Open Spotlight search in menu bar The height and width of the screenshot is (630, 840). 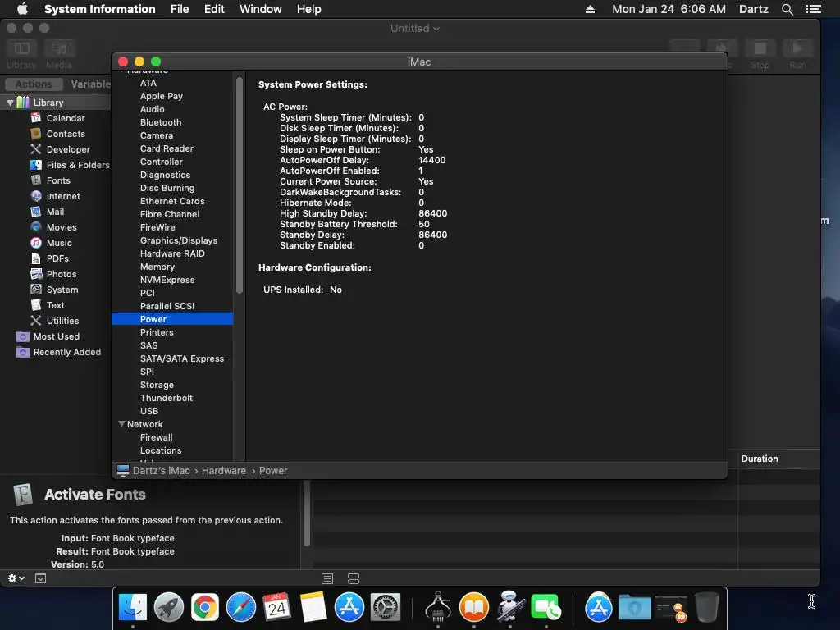[x=787, y=9]
